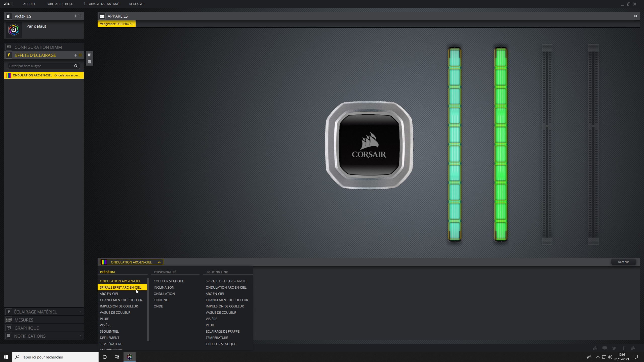
Task: Open the Tableau de bord menu
Action: point(60,4)
